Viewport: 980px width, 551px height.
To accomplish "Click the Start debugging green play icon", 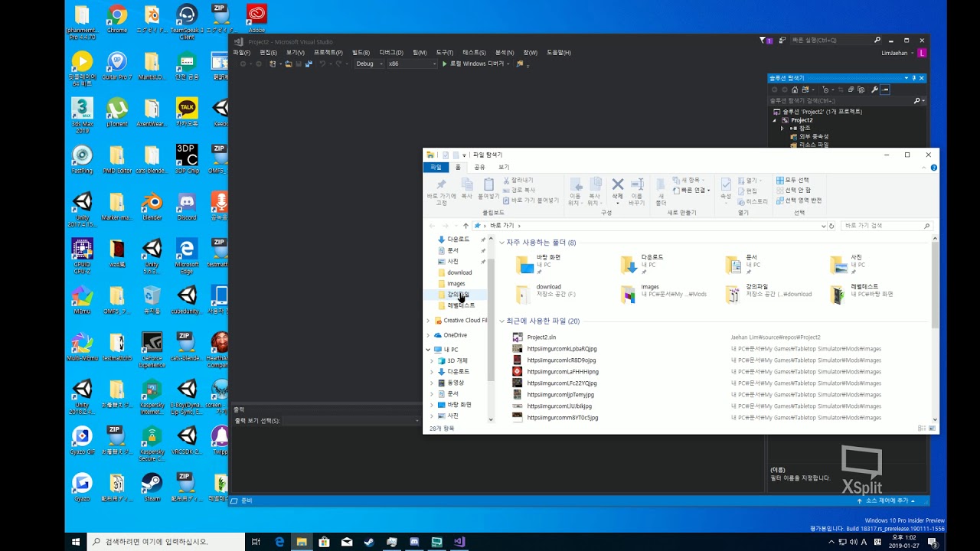I will [x=445, y=64].
